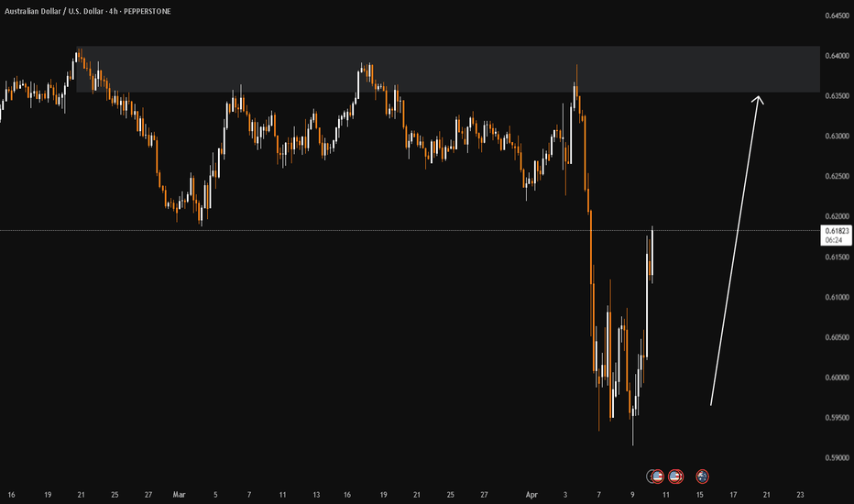Image resolution: width=854 pixels, height=504 pixels.
Task: Click date 23 on the time axis
Action: click(x=800, y=495)
